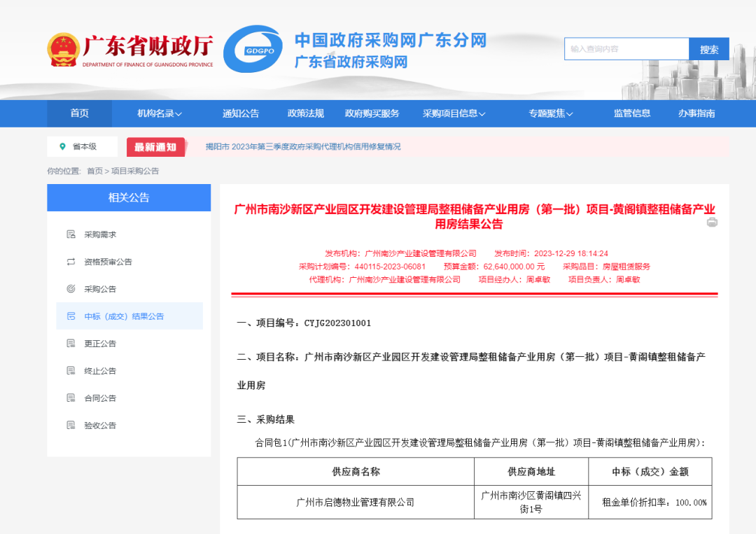This screenshot has height=534, width=756.
Task: Open the 通知公告 menu item
Action: (x=241, y=114)
